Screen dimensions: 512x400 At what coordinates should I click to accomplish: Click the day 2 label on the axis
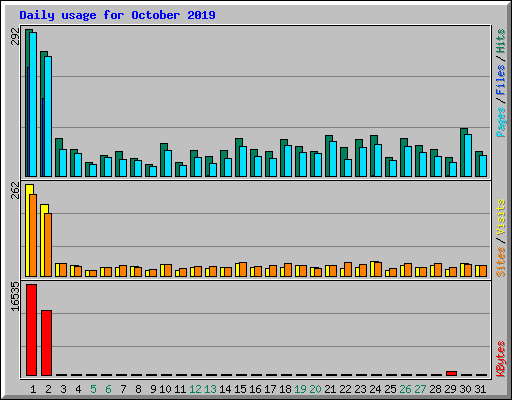click(48, 389)
